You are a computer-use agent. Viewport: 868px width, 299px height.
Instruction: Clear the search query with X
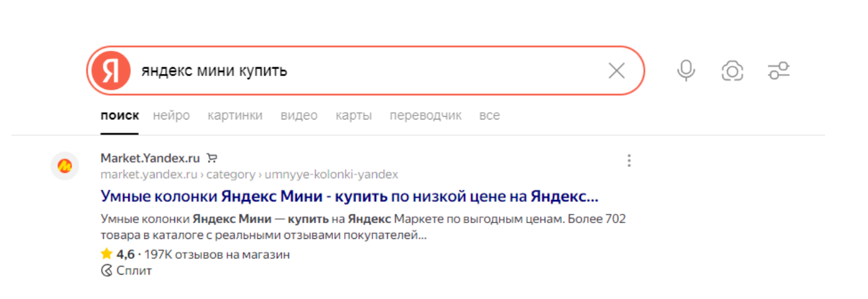pos(616,71)
